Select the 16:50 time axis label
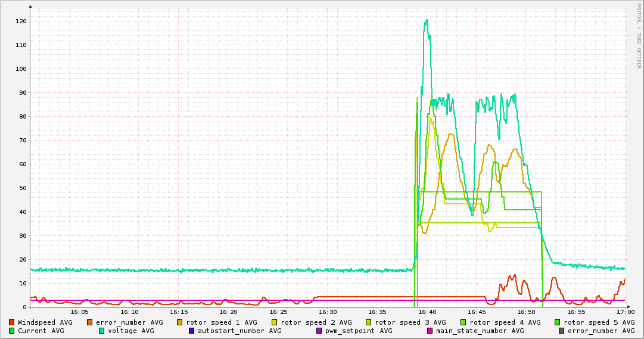Screen dimensions: 644x339 tap(526, 312)
